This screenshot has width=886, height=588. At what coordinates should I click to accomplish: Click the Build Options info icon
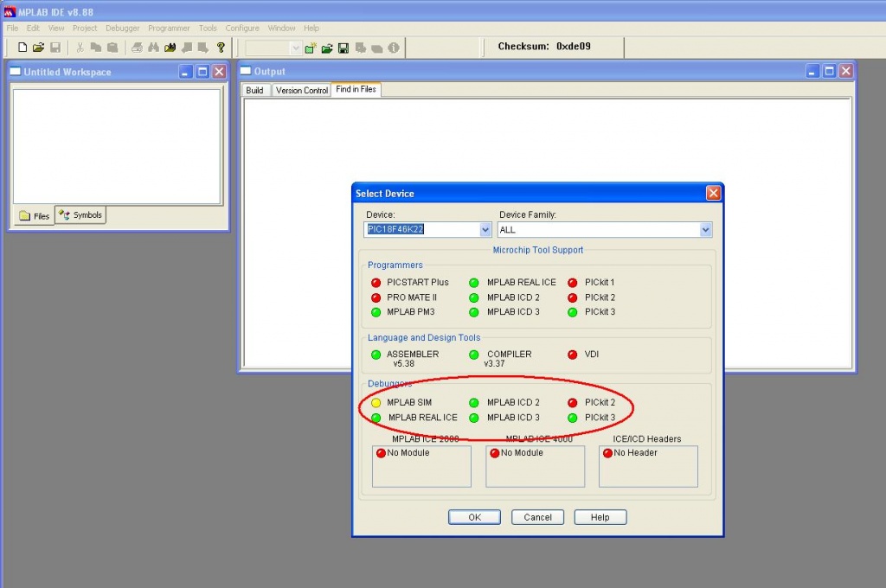(x=394, y=48)
